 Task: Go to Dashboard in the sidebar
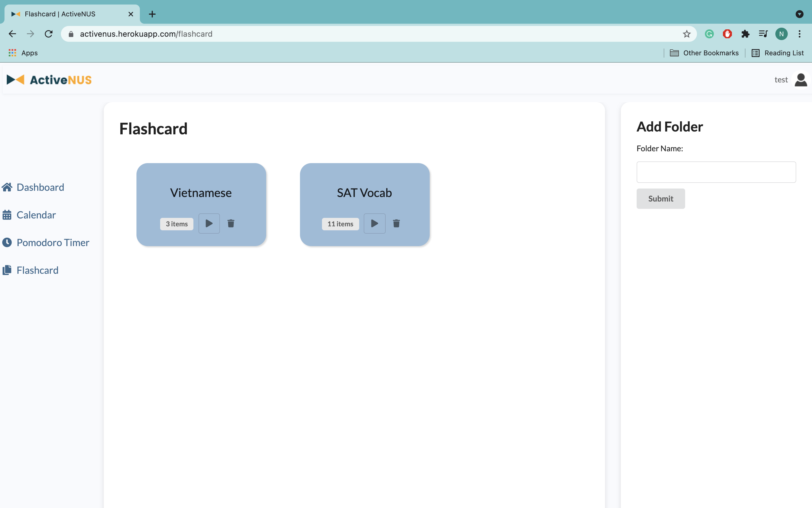click(40, 187)
